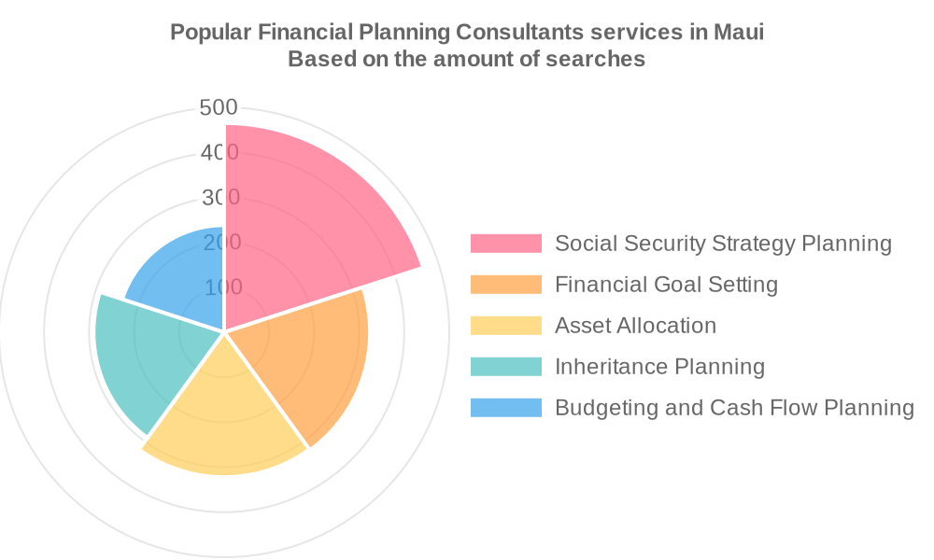Click the 100 radial axis label
This screenshot has height=560, width=934.
tap(221, 287)
